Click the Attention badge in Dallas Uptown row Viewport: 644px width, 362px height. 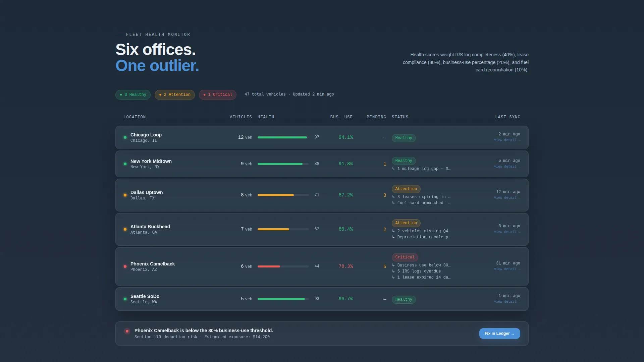pyautogui.click(x=406, y=189)
